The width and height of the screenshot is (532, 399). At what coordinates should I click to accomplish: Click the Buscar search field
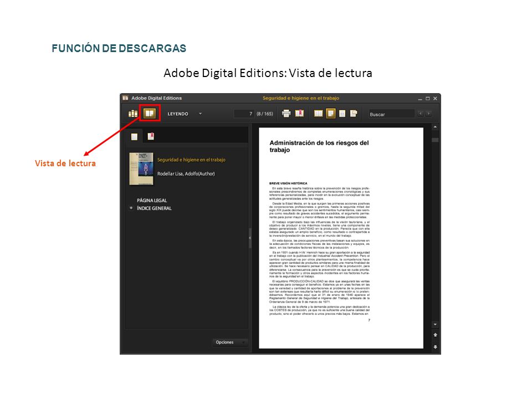tap(392, 114)
